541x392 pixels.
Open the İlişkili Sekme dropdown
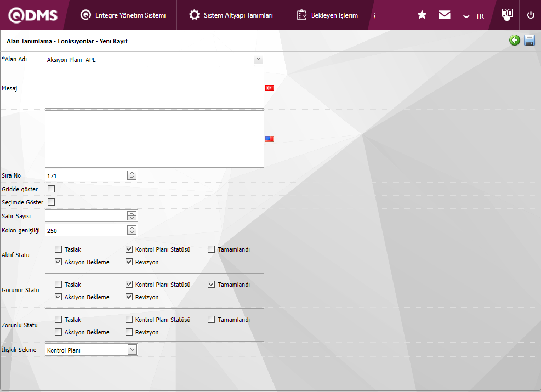point(132,350)
